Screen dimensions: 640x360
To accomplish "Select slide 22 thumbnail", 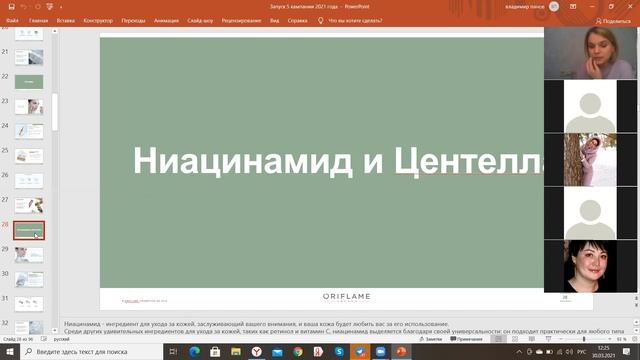I will pyautogui.click(x=29, y=82).
